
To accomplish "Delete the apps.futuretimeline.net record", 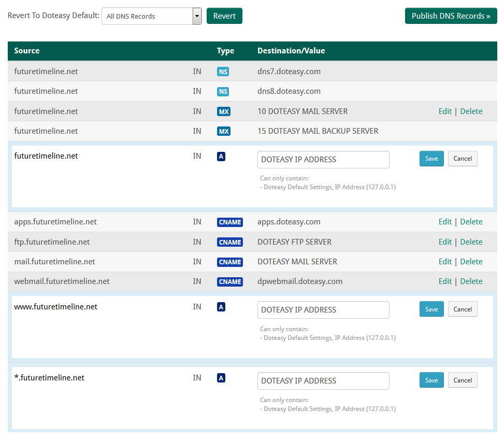I will (x=471, y=222).
